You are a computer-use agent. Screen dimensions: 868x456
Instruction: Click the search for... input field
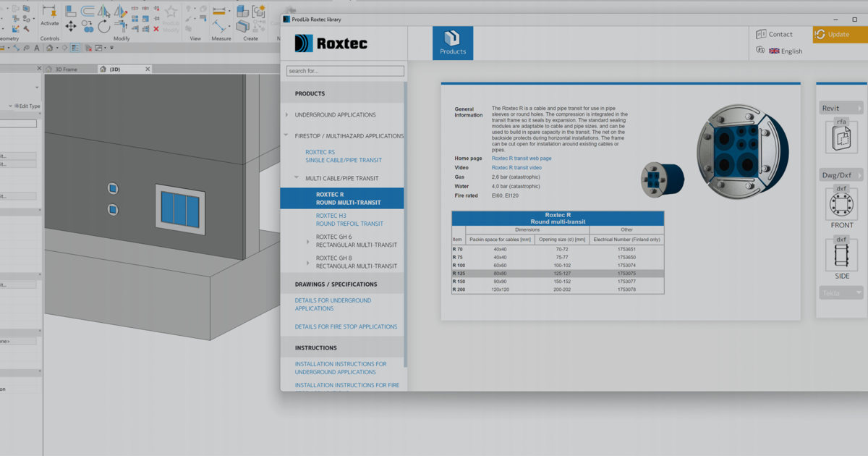345,70
